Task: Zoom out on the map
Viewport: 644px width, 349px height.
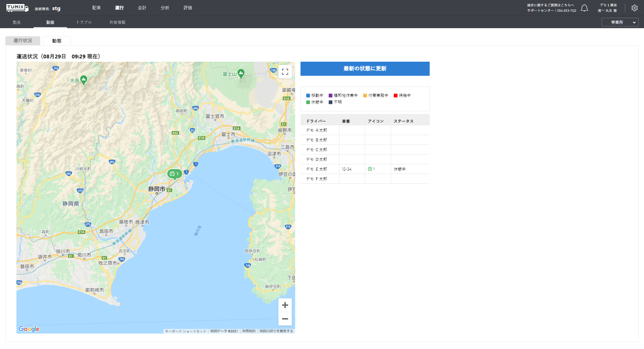Action: pos(285,319)
